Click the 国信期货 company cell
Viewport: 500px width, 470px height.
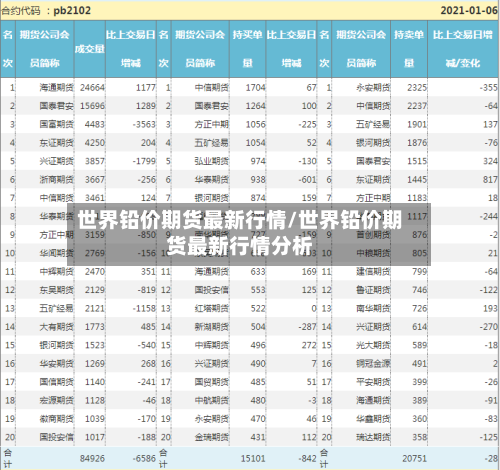(56, 382)
